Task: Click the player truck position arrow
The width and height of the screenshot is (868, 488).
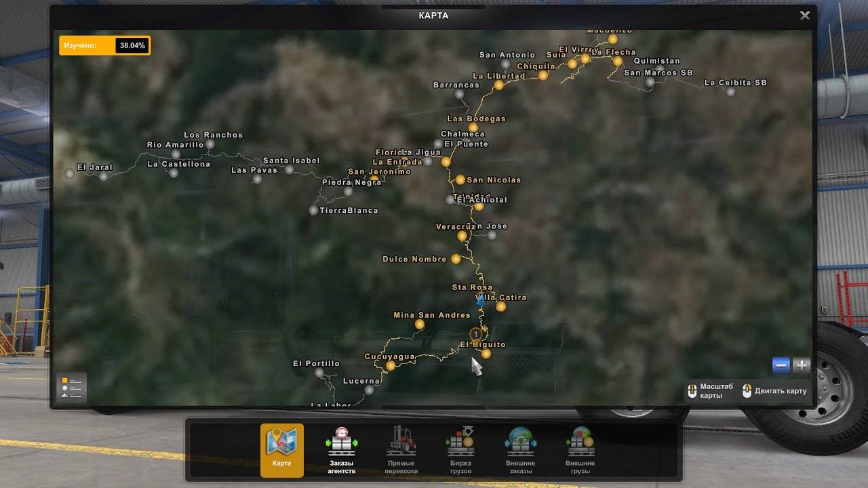Action: tap(481, 299)
